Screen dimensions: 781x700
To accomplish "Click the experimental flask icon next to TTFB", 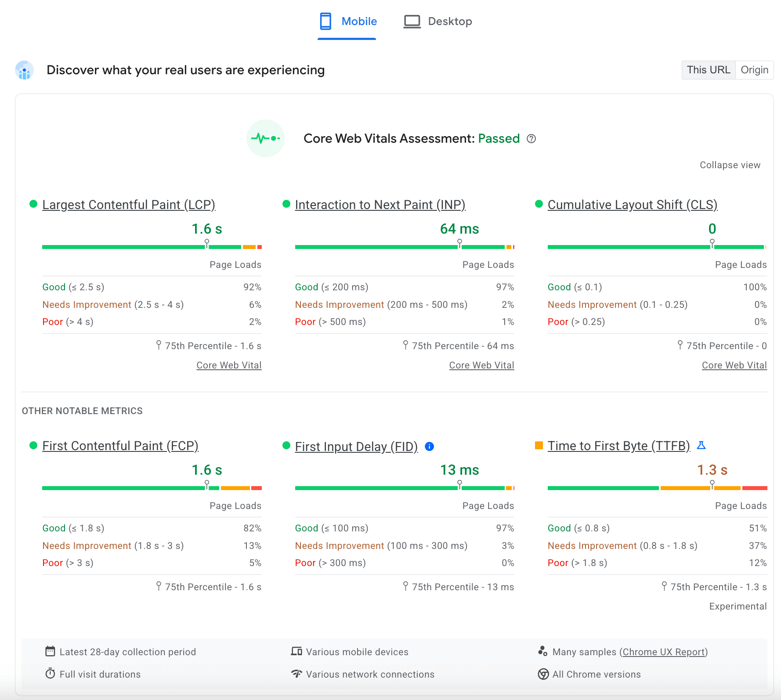I will click(x=702, y=445).
